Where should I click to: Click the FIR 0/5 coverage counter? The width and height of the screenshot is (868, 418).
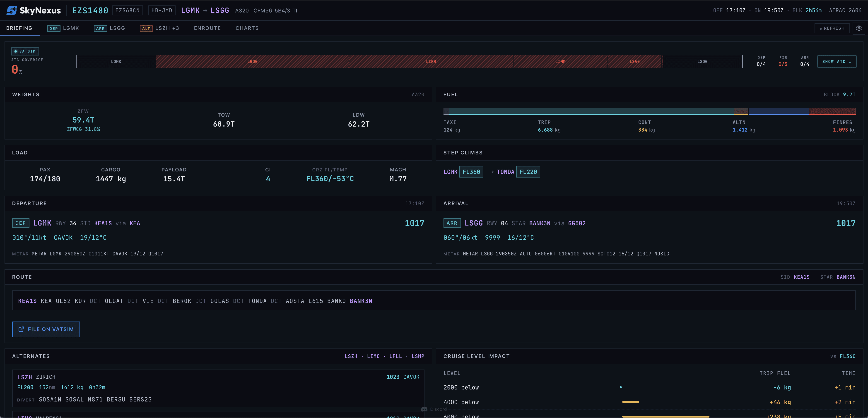[x=783, y=64]
